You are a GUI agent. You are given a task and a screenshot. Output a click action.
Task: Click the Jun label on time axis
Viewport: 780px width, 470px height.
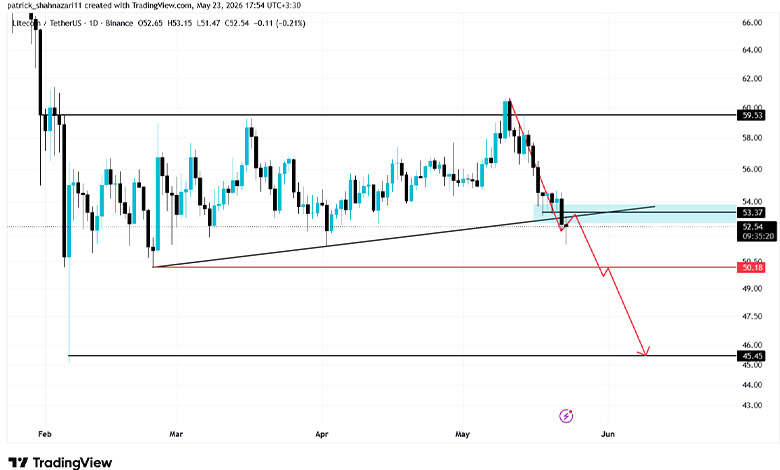pos(608,434)
